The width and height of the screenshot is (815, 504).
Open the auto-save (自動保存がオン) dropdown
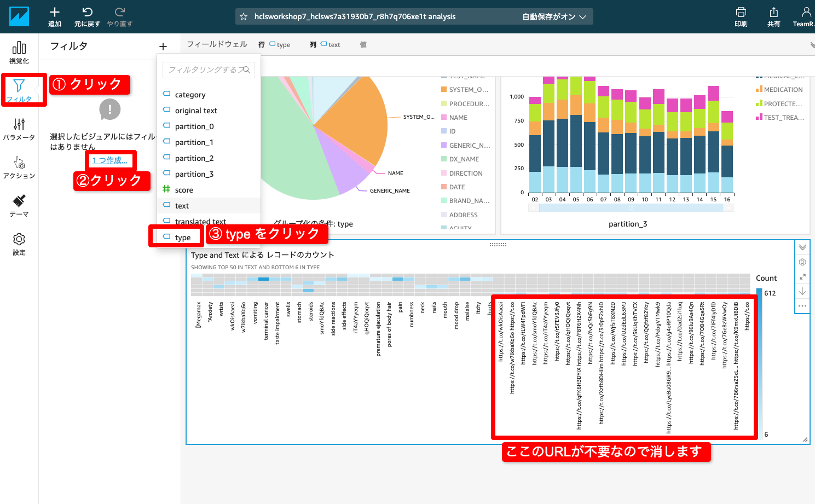tap(554, 17)
